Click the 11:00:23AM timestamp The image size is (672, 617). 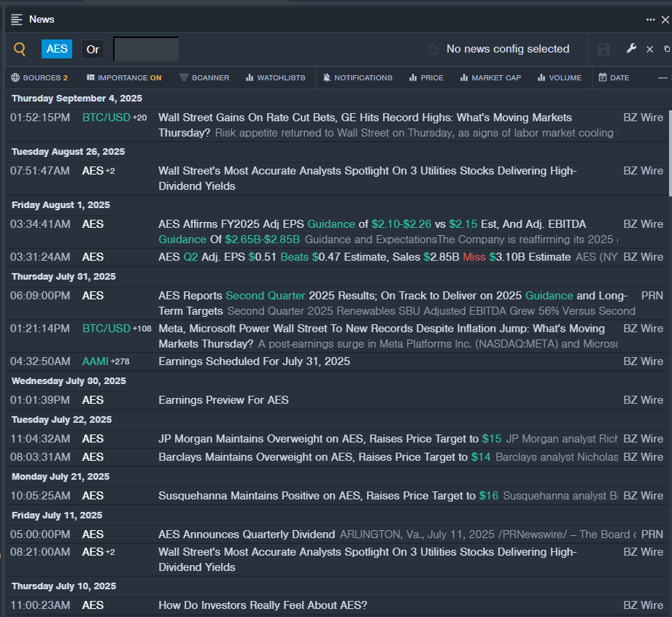(40, 605)
